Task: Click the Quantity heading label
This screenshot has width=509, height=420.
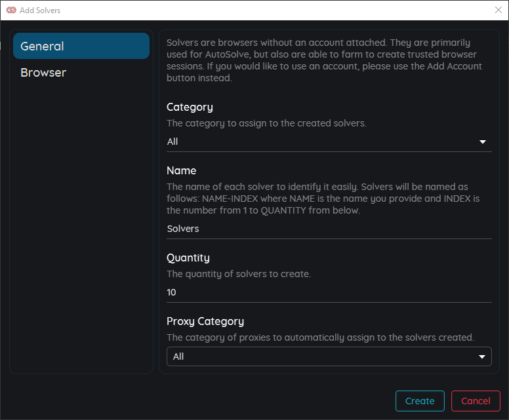Action: pyautogui.click(x=188, y=258)
